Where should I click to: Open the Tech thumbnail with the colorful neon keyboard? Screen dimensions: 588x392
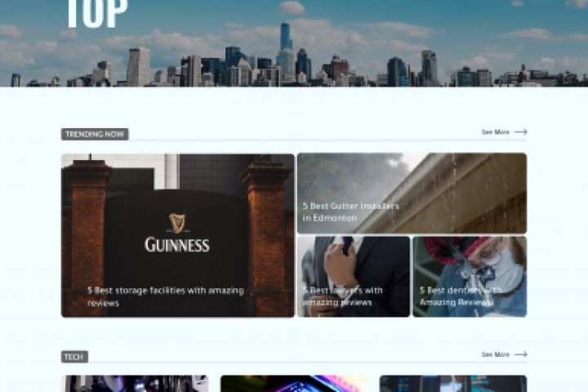294,383
